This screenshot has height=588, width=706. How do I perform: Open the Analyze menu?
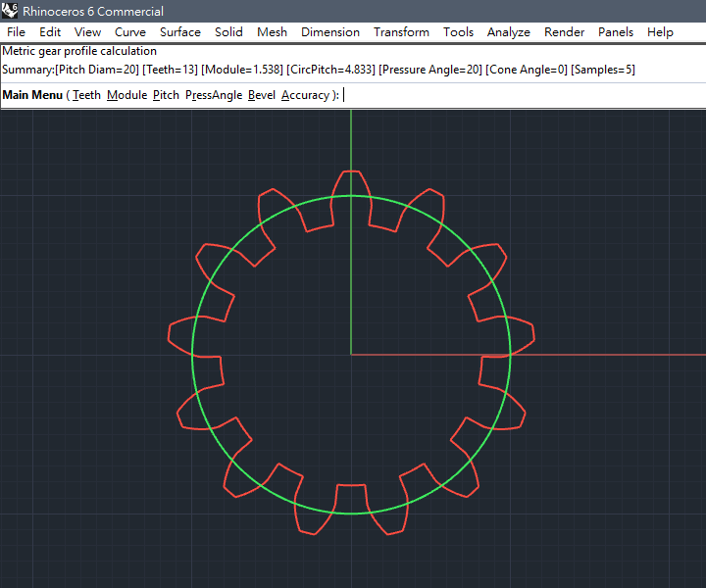(508, 32)
